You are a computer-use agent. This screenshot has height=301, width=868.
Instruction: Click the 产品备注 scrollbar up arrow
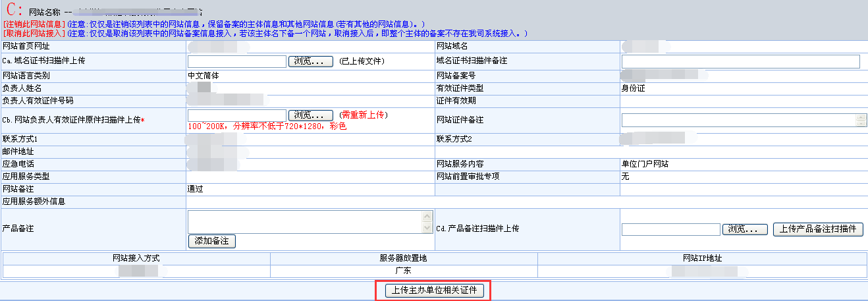click(427, 216)
